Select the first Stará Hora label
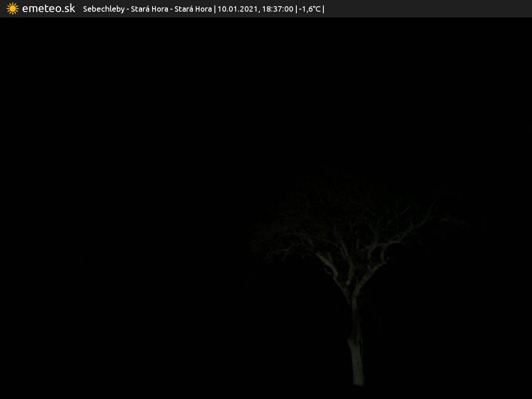The width and height of the screenshot is (532, 399). point(149,9)
